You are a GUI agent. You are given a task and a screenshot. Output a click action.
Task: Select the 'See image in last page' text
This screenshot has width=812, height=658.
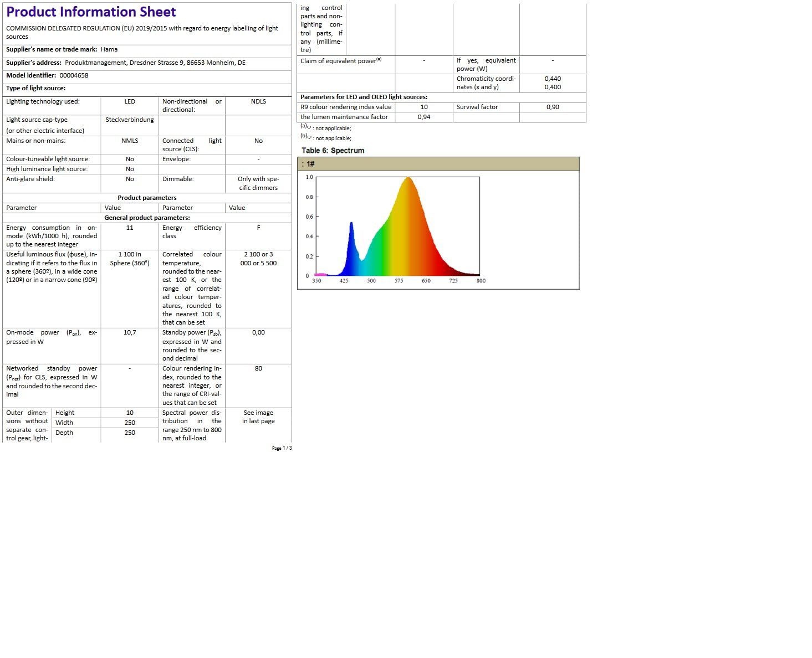coord(258,417)
